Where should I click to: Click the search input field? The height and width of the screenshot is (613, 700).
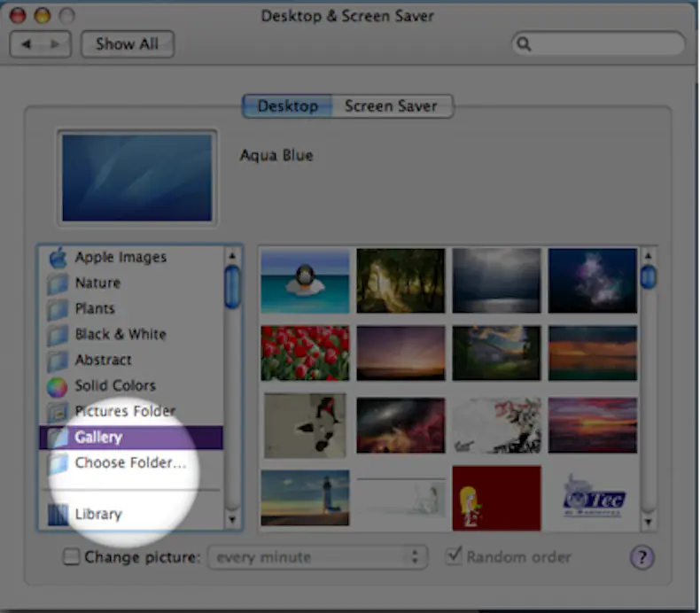[x=598, y=43]
